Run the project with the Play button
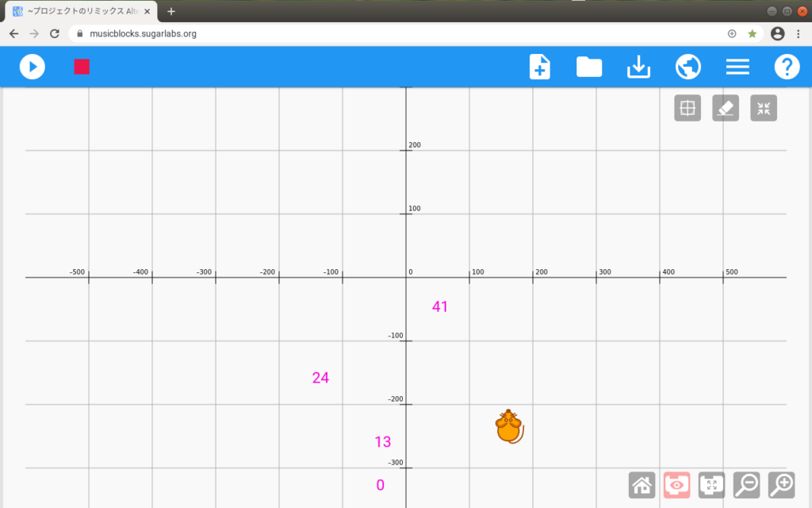This screenshot has width=812, height=508. [32, 67]
